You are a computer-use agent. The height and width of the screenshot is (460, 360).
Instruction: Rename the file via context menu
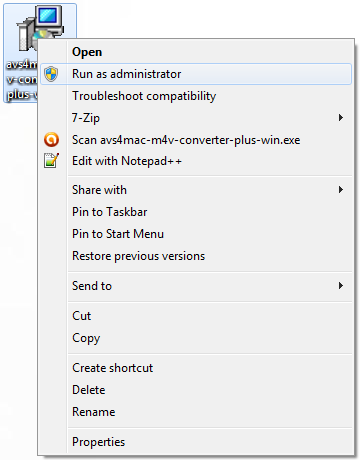(x=196, y=412)
